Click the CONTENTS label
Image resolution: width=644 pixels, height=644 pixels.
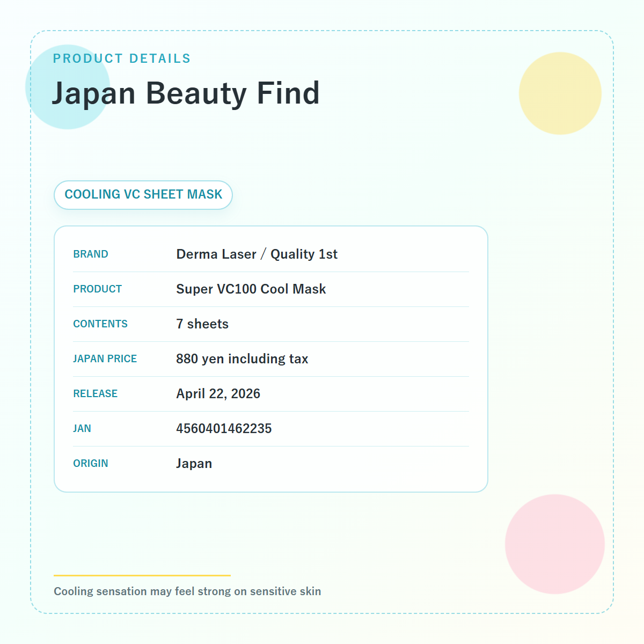coord(100,324)
